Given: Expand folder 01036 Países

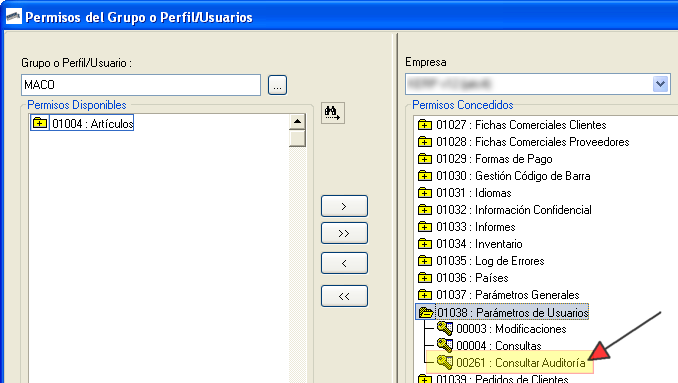Looking at the screenshot, I should pos(425,278).
